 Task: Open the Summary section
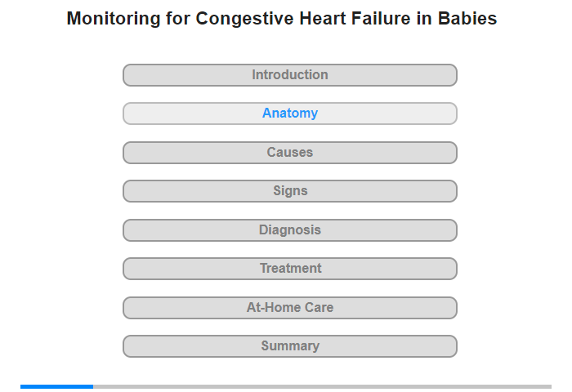tap(290, 346)
